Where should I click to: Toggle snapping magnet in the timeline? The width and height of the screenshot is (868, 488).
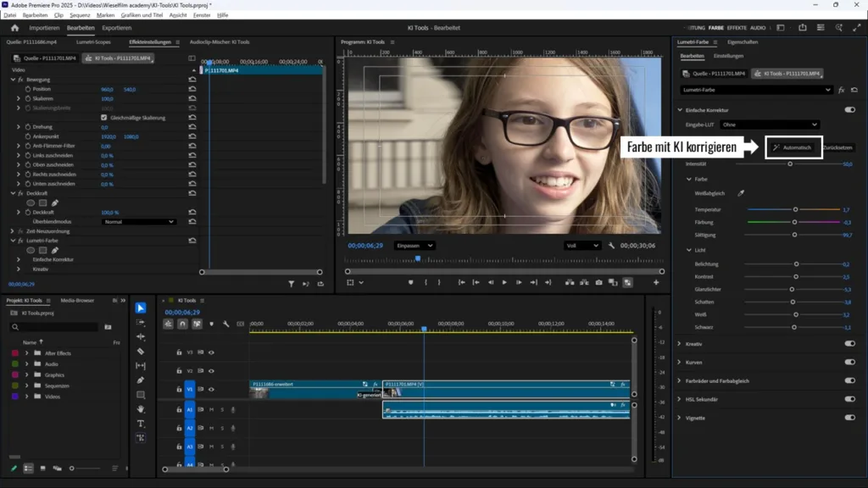[182, 324]
